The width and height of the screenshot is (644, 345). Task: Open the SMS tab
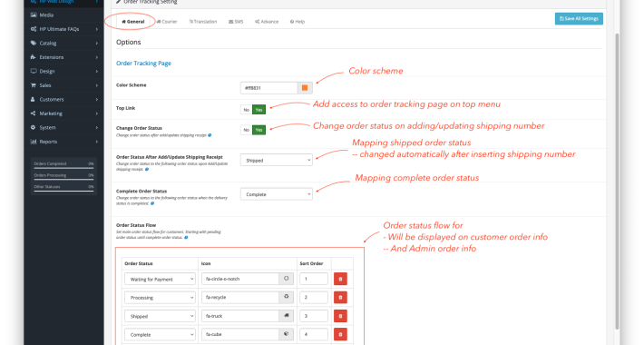tap(236, 22)
